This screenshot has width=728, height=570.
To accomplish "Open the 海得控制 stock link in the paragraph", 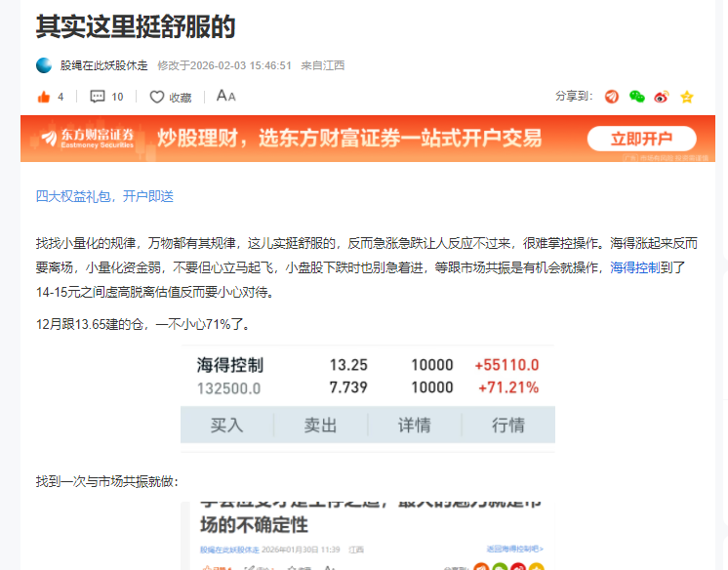I will pyautogui.click(x=634, y=267).
